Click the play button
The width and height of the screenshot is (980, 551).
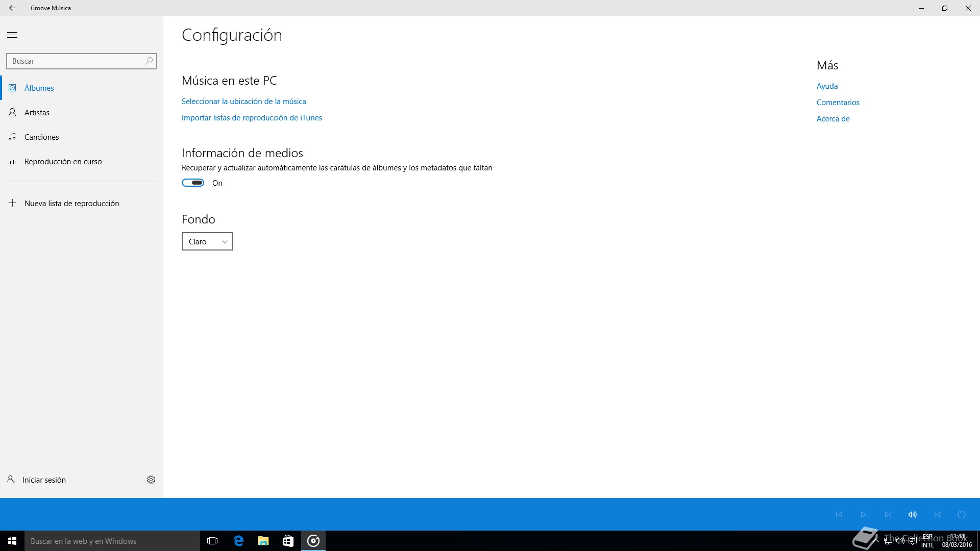click(864, 515)
